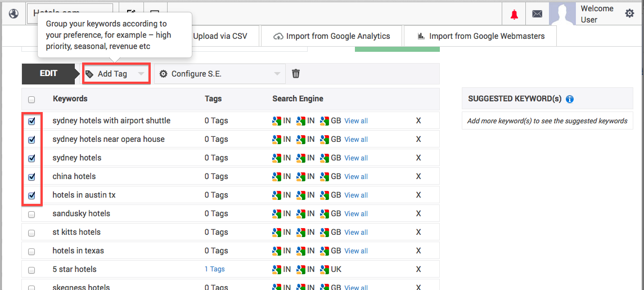Click the globe icon at top left
This screenshot has width=644, height=290.
13,14
